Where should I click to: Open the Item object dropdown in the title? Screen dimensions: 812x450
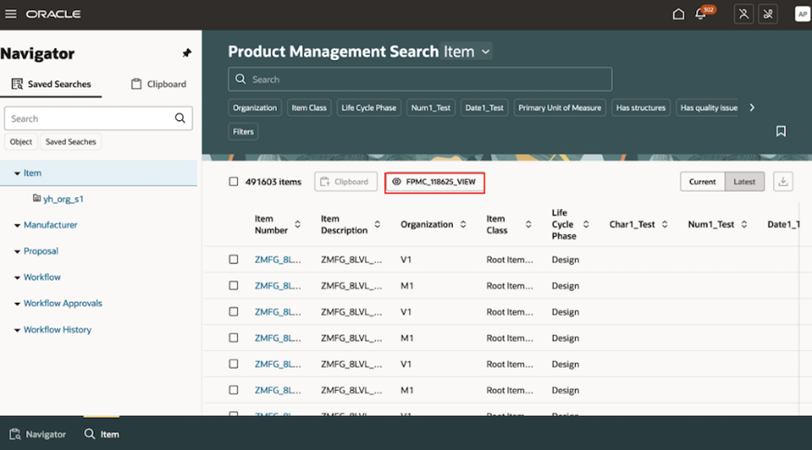(x=467, y=51)
